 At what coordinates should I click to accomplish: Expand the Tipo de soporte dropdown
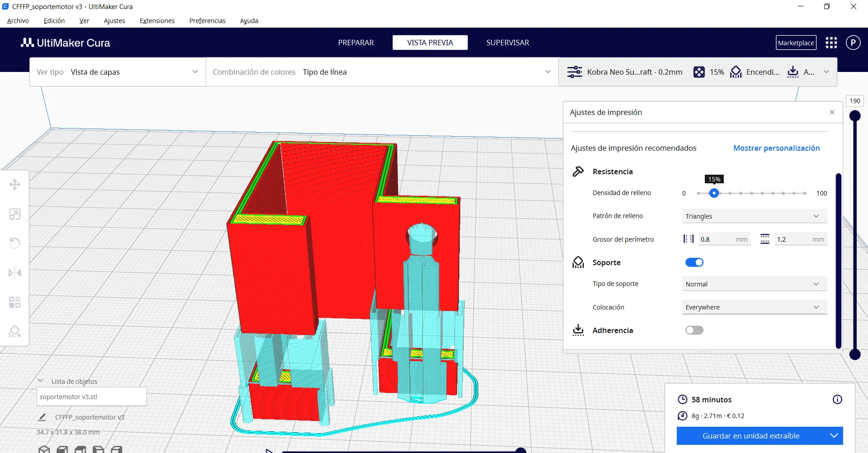click(754, 284)
